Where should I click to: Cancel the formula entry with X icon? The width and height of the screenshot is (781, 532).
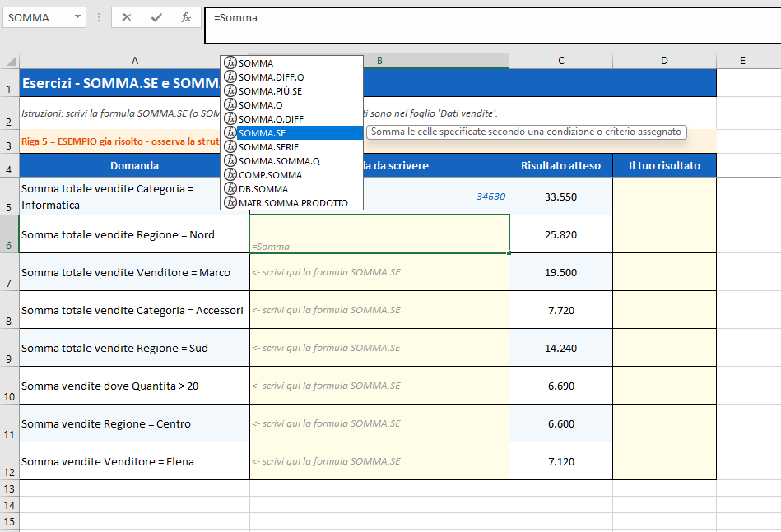click(127, 18)
